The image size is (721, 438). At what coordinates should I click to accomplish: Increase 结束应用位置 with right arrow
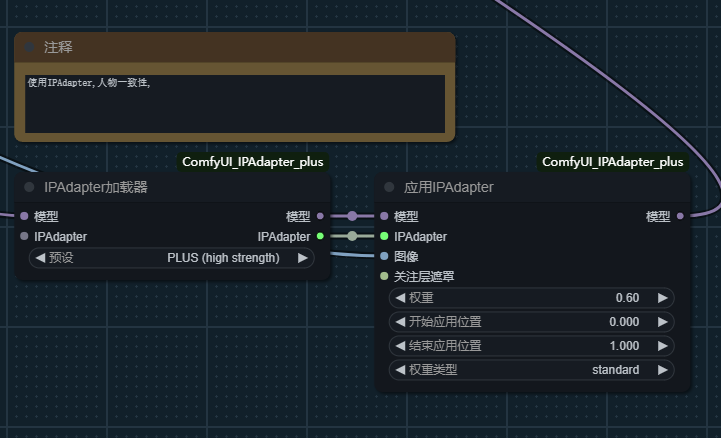point(663,346)
